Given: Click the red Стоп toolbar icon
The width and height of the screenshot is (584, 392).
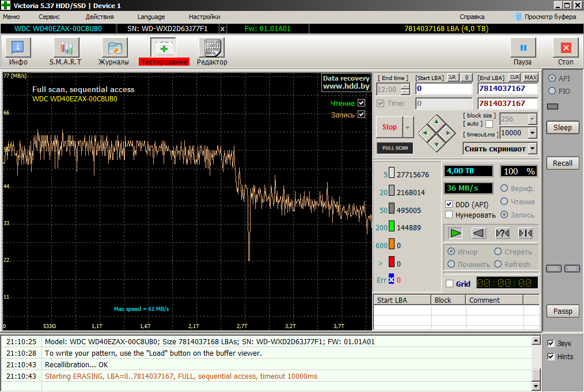Looking at the screenshot, I should [566, 52].
